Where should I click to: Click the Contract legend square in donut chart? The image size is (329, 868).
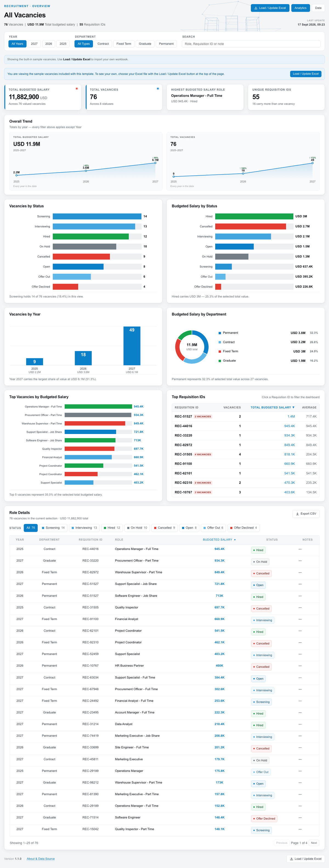pyautogui.click(x=220, y=342)
